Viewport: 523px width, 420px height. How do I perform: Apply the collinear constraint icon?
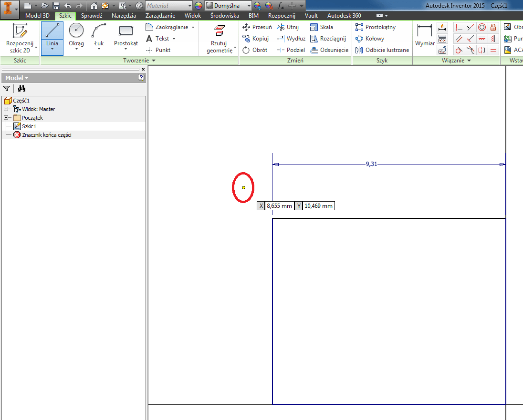tap(471, 27)
